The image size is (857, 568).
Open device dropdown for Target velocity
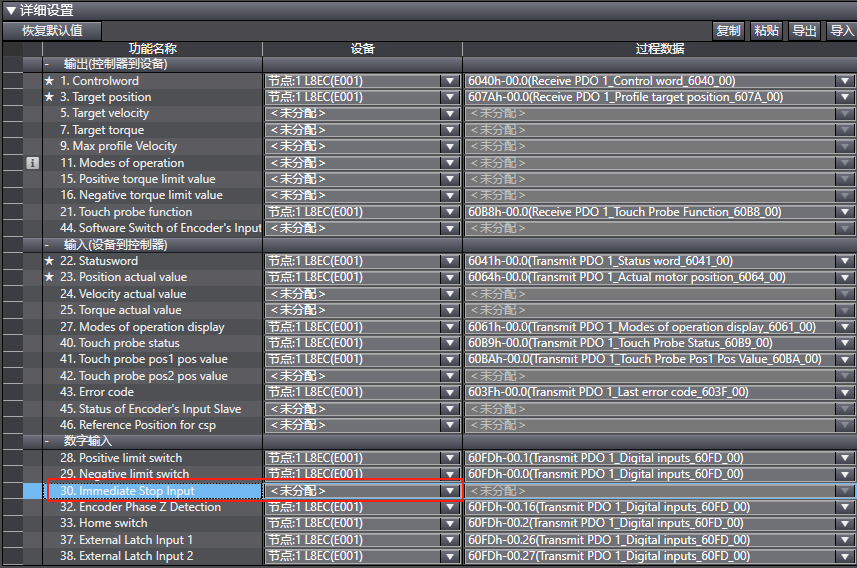click(x=450, y=114)
